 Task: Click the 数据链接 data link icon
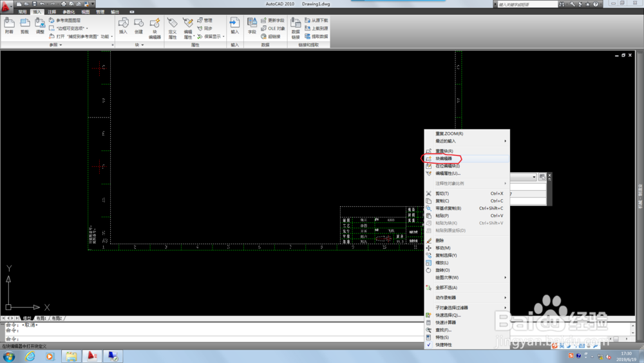[x=296, y=28]
